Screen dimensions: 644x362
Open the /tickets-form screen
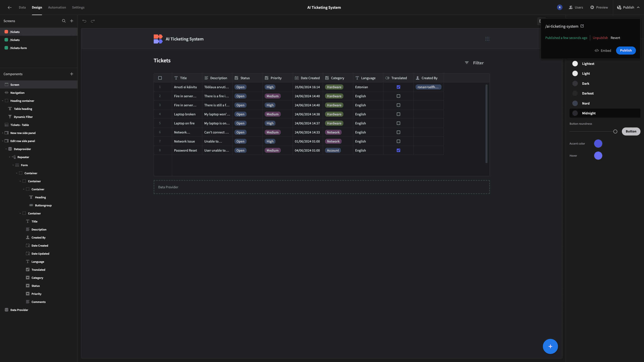coord(18,48)
